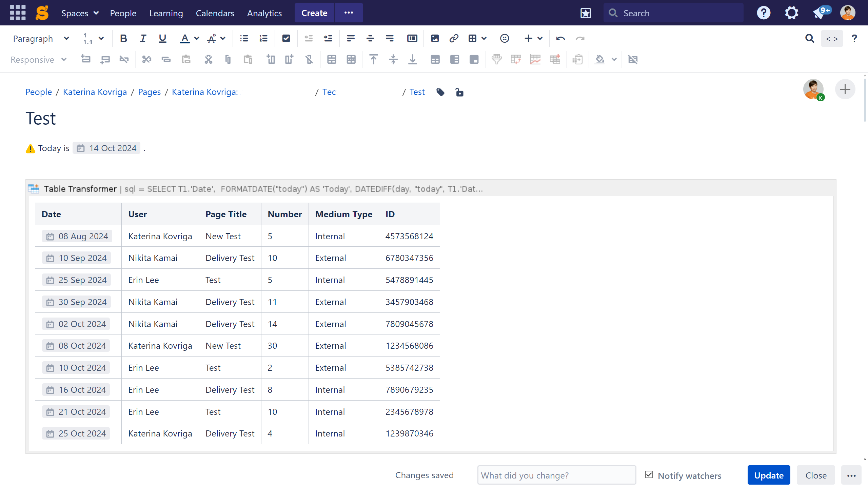
Task: Toggle the Notify watchers checkbox
Action: coord(649,475)
